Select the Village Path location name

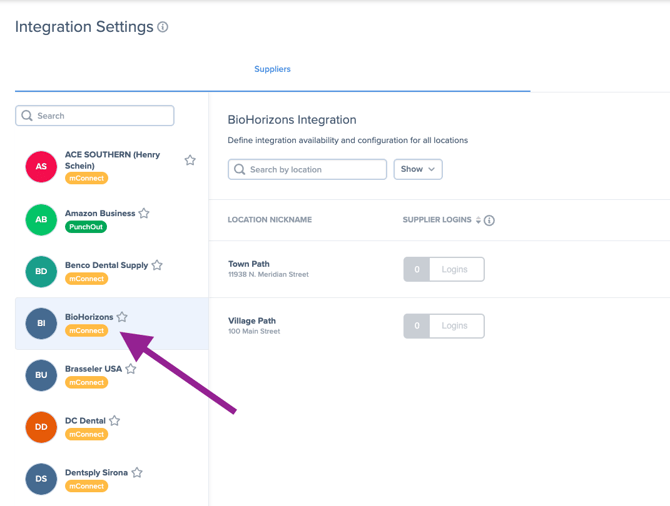pos(252,321)
